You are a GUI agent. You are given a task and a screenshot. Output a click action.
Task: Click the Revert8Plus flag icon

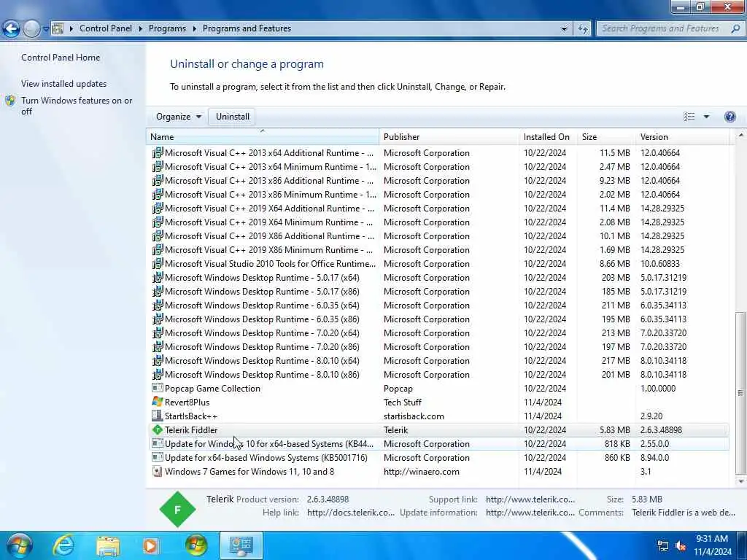pyautogui.click(x=158, y=402)
